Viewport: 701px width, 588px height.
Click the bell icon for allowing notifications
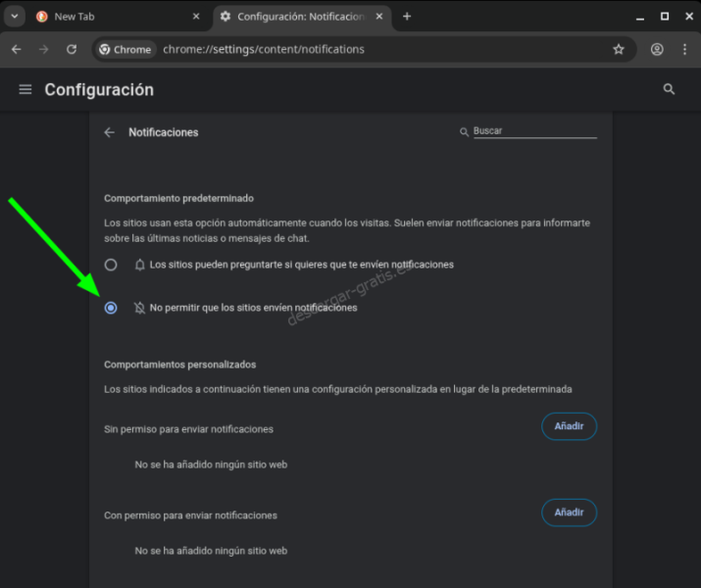pyautogui.click(x=140, y=265)
